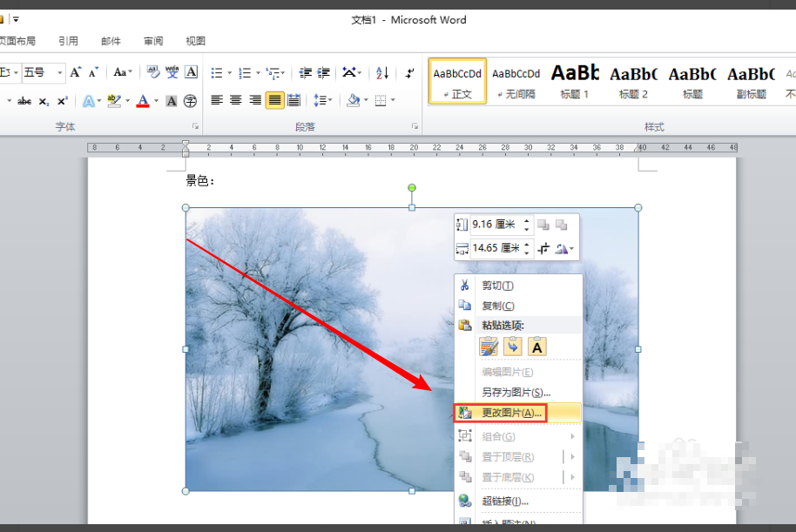The width and height of the screenshot is (796, 532).
Task: Toggle the character shading button
Action: click(172, 101)
